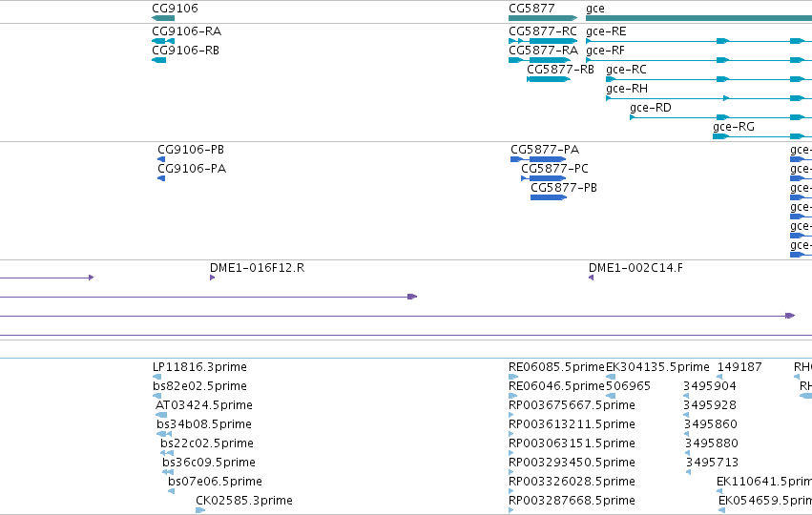Click the gce-RH transcript label
Screen dimensions: 812x515
point(627,89)
